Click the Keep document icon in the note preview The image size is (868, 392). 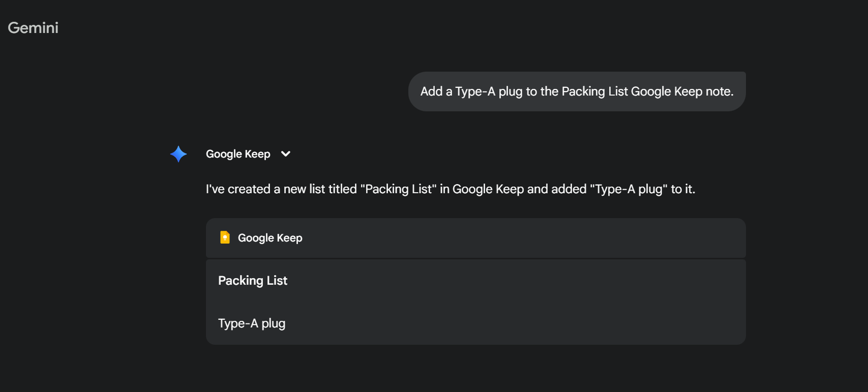[225, 237]
